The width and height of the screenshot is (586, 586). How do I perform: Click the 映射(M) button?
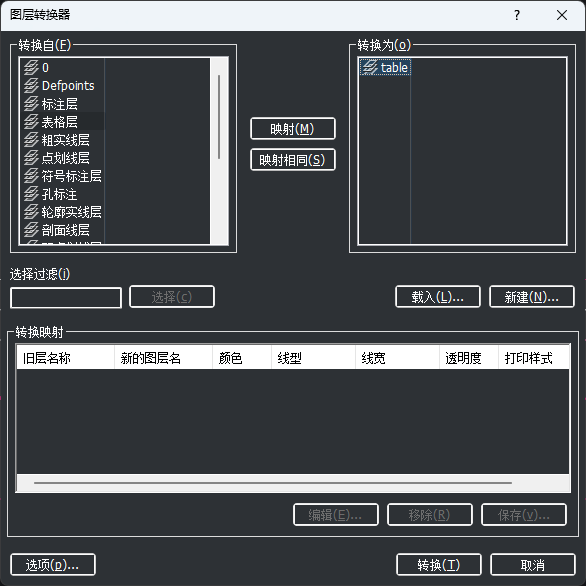293,129
